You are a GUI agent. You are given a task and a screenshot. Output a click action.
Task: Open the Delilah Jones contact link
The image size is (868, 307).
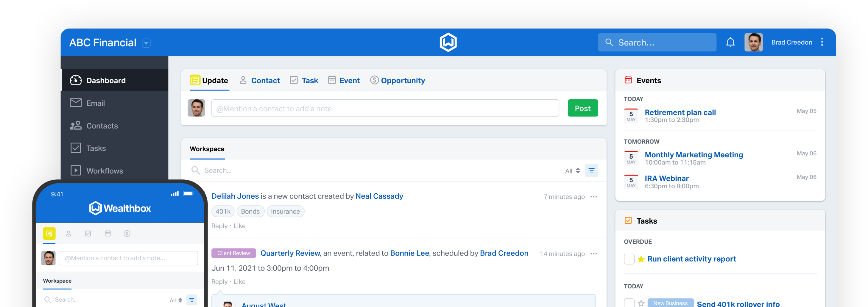pyautogui.click(x=235, y=196)
